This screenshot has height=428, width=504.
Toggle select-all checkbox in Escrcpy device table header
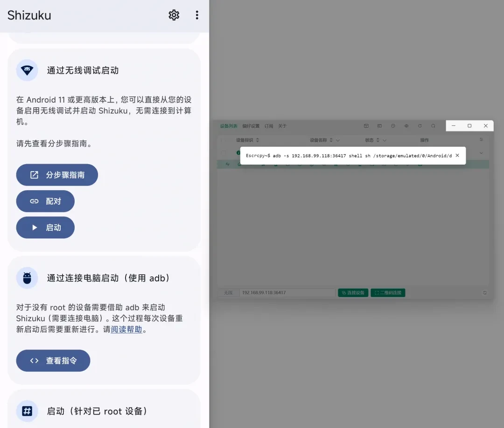(224, 140)
